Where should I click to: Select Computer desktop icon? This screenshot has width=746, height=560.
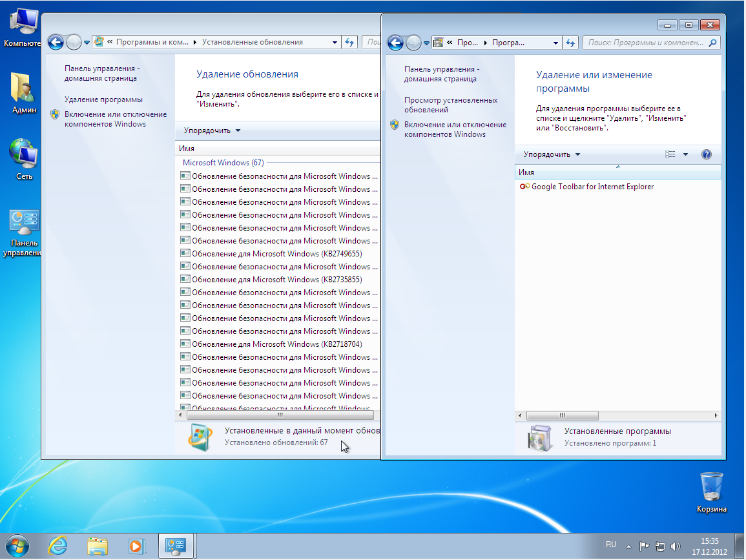(x=23, y=28)
